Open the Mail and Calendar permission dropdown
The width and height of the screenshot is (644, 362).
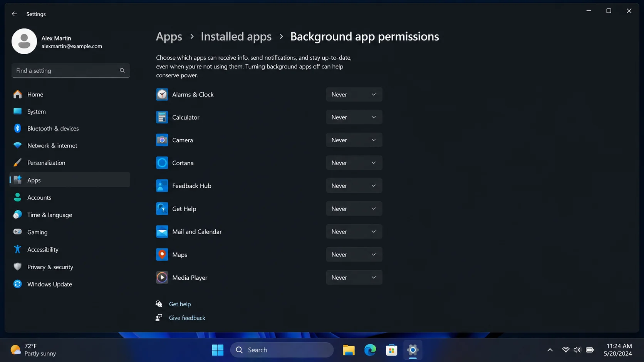(354, 232)
